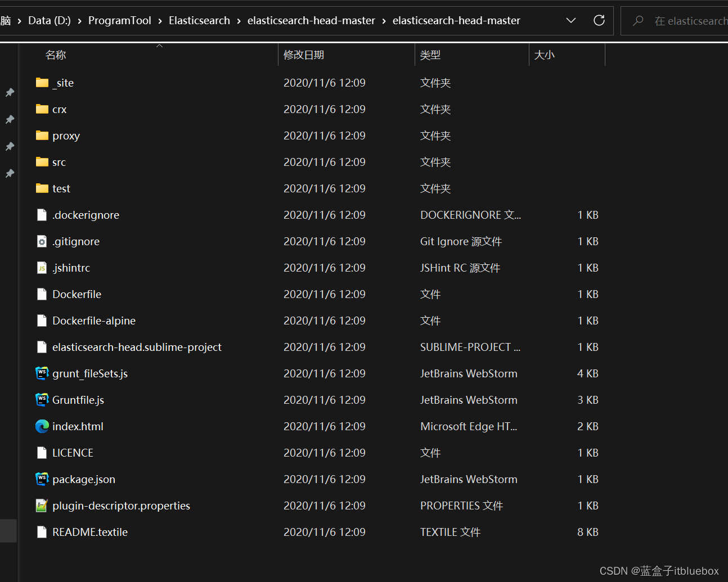Expand chevron after ProgramTool breadcrumb
This screenshot has width=728, height=582.
[x=160, y=21]
